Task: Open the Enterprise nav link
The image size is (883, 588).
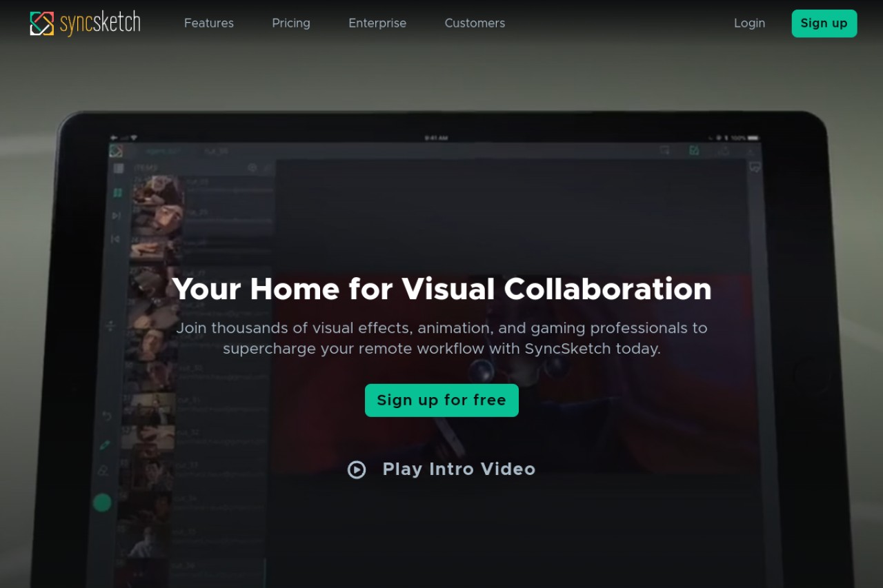Action: [377, 23]
